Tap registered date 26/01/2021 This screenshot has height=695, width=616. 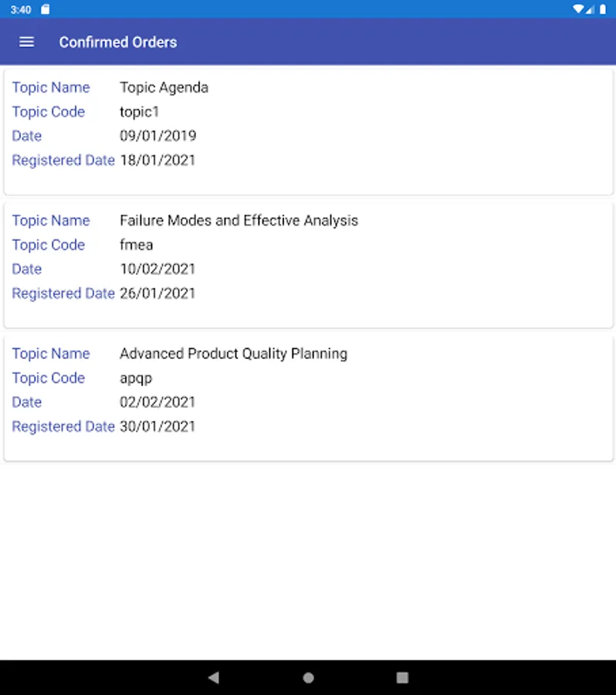(157, 293)
